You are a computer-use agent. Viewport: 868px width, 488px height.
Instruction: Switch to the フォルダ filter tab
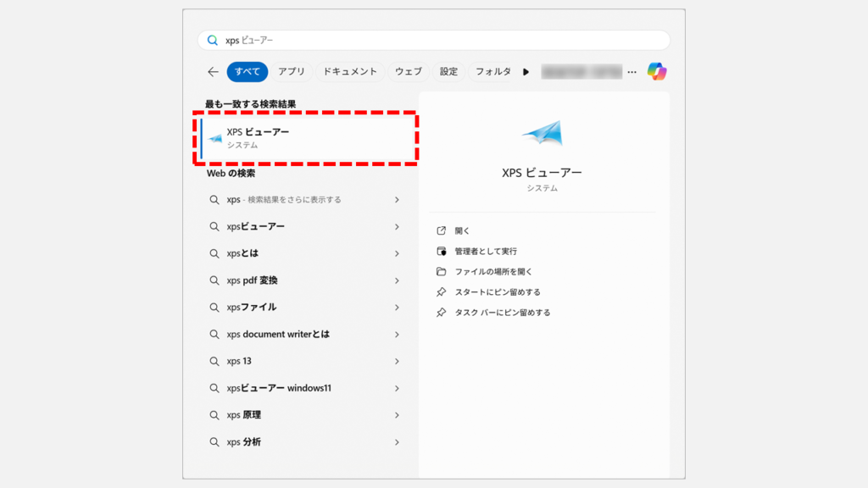(492, 72)
